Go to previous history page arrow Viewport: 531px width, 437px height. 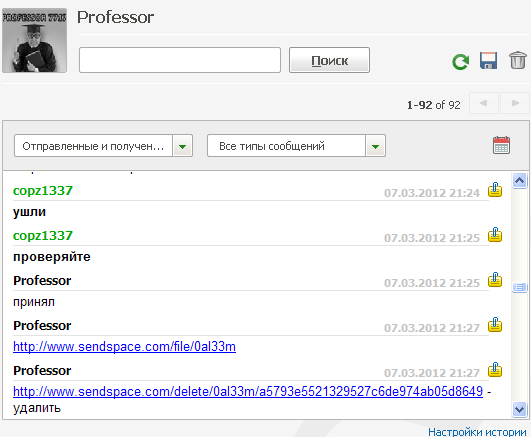tap(484, 103)
